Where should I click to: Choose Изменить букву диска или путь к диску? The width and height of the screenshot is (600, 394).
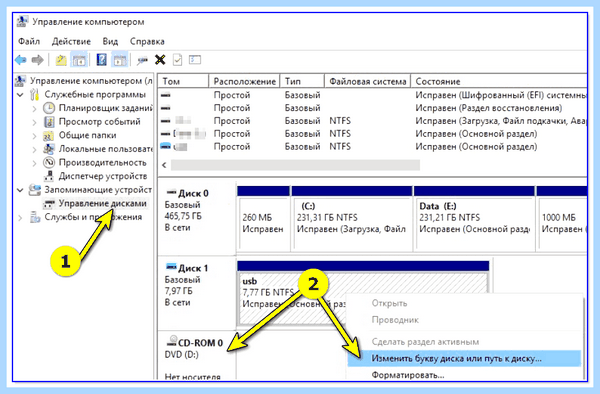[464, 358]
